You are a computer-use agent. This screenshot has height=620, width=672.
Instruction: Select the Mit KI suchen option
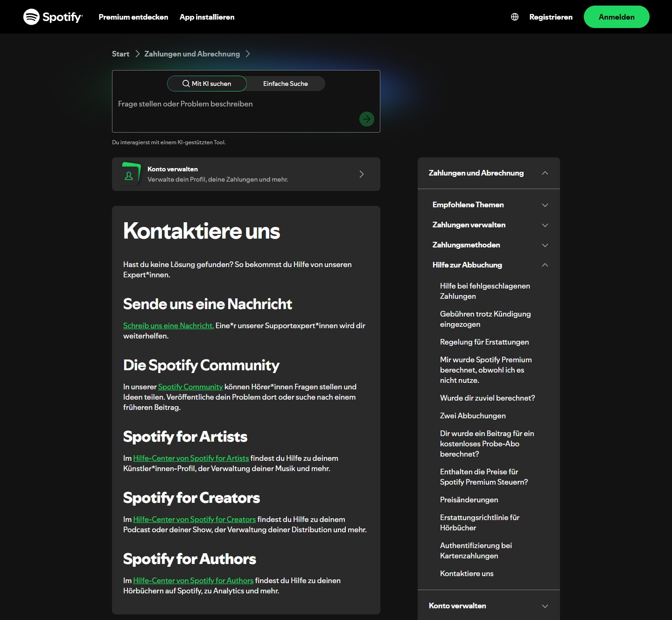(x=207, y=84)
